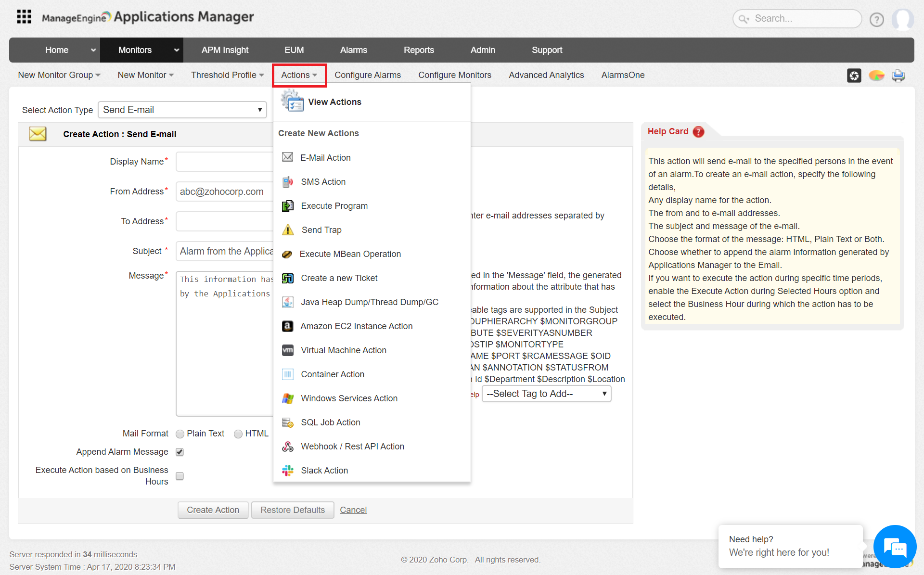Select HTML mail format radio
This screenshot has width=924, height=575.
tap(238, 434)
